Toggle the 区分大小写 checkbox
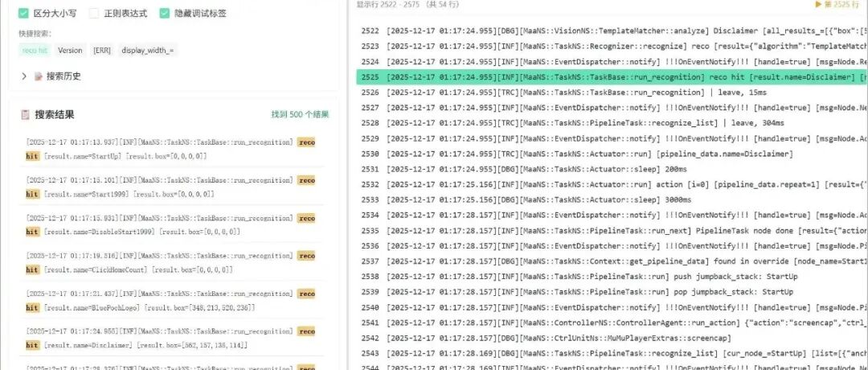The width and height of the screenshot is (868, 370). coord(23,14)
